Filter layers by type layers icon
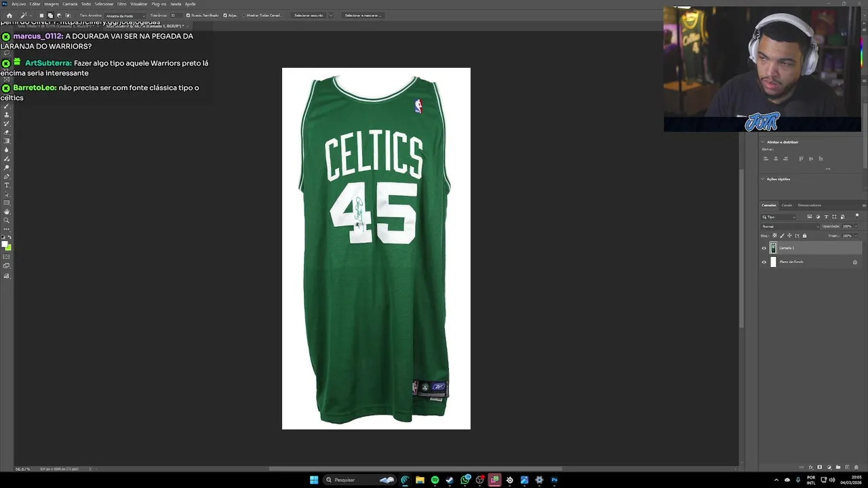 pos(826,217)
